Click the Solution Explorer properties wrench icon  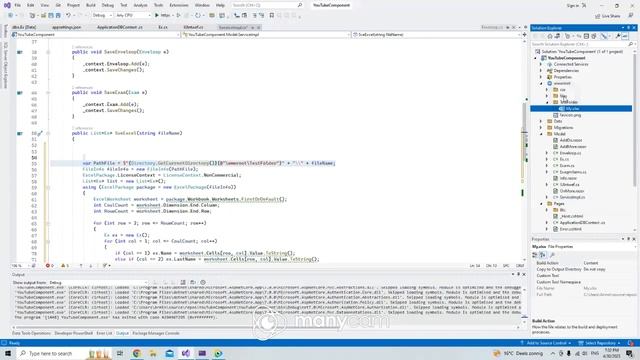pyautogui.click(x=618, y=36)
